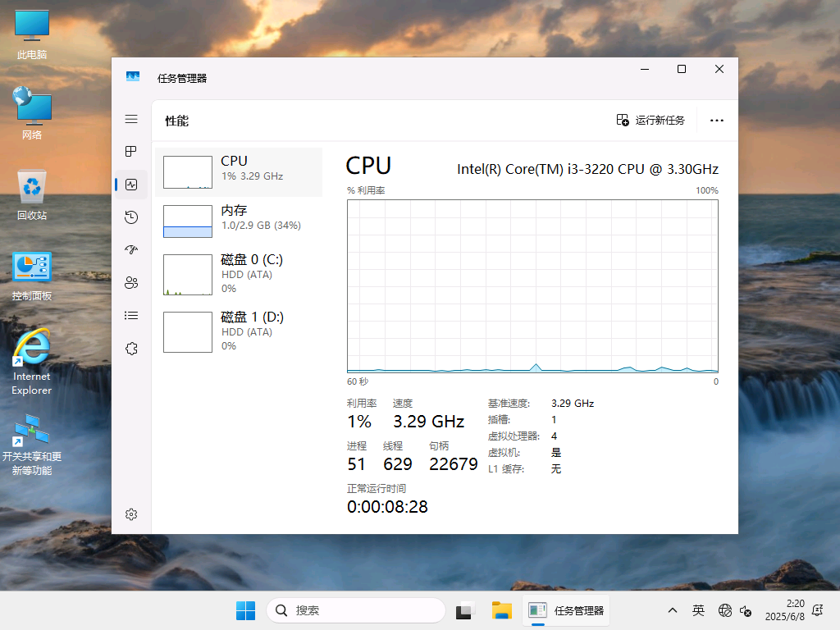
Task: Select the Disk 1 (D:) performance entry
Action: tap(239, 331)
